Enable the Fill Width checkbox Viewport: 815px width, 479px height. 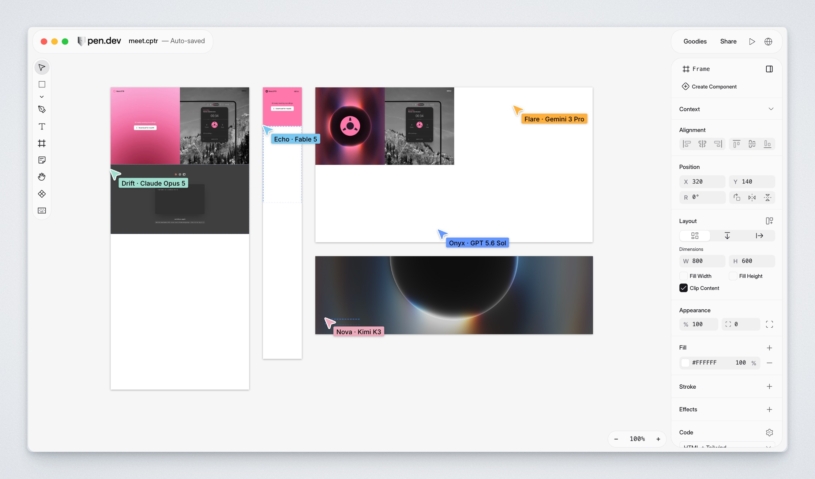(x=683, y=276)
